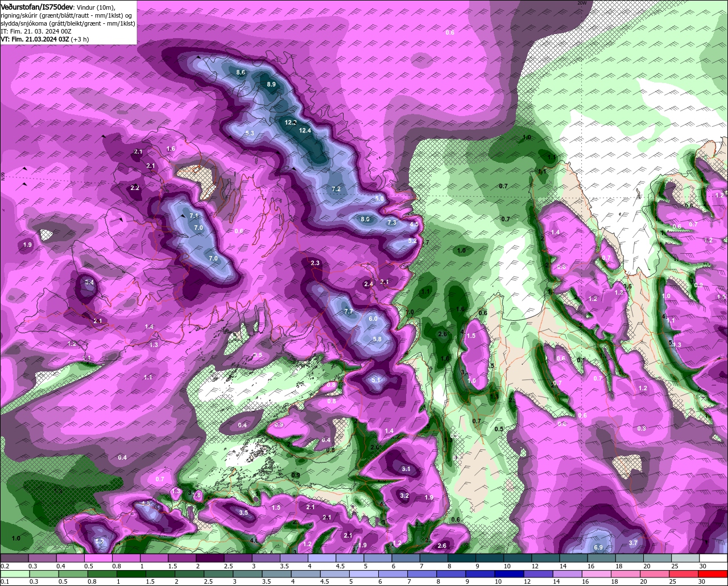This screenshot has width=728, height=586.
Task: Select the 8.0 value label
Action: click(365, 219)
